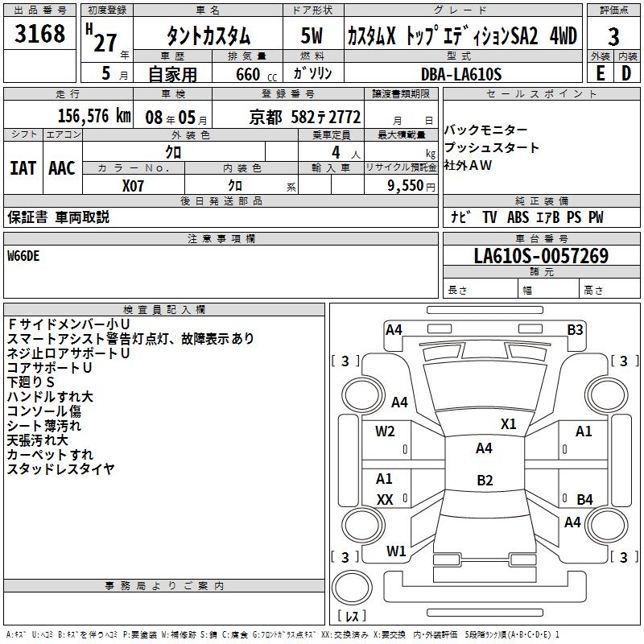Screen dimensions: 644x644
Task: Click sales point プッシュスタート
Action: point(491,147)
